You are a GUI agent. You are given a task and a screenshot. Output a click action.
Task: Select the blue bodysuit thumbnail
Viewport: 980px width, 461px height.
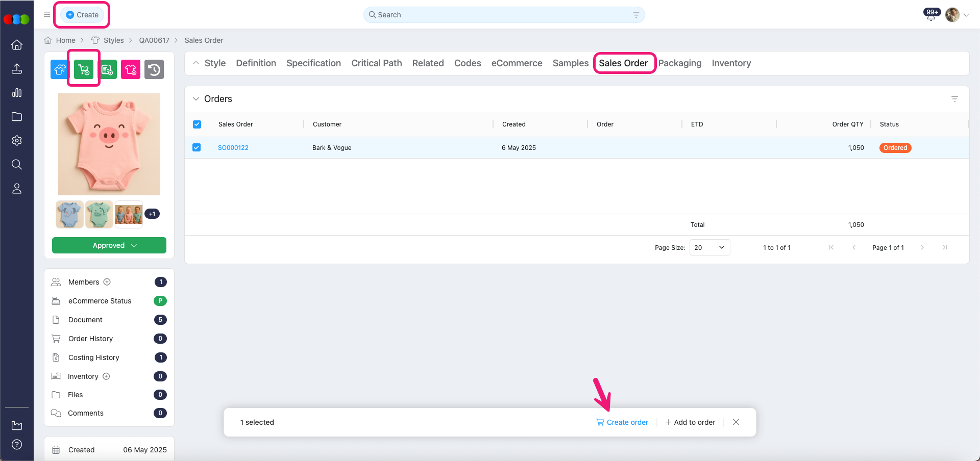click(70, 214)
